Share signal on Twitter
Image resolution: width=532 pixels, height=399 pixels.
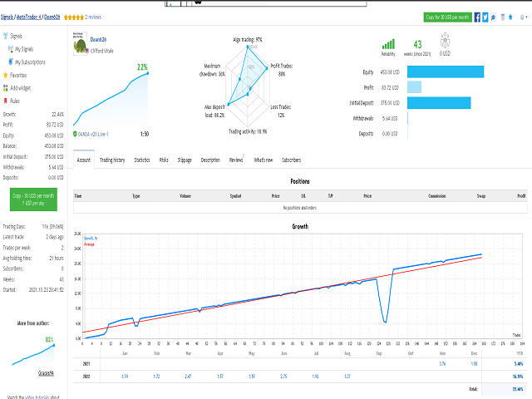485,17
